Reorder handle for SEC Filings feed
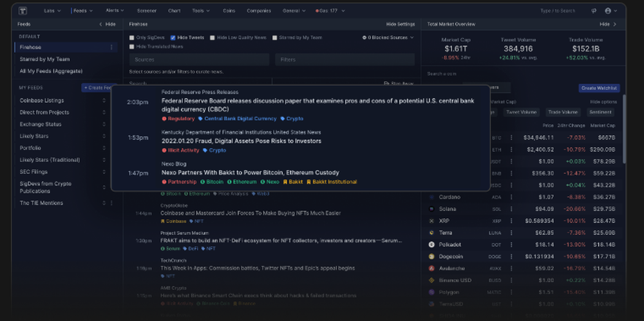The height and width of the screenshot is (321, 644). pyautogui.click(x=104, y=172)
